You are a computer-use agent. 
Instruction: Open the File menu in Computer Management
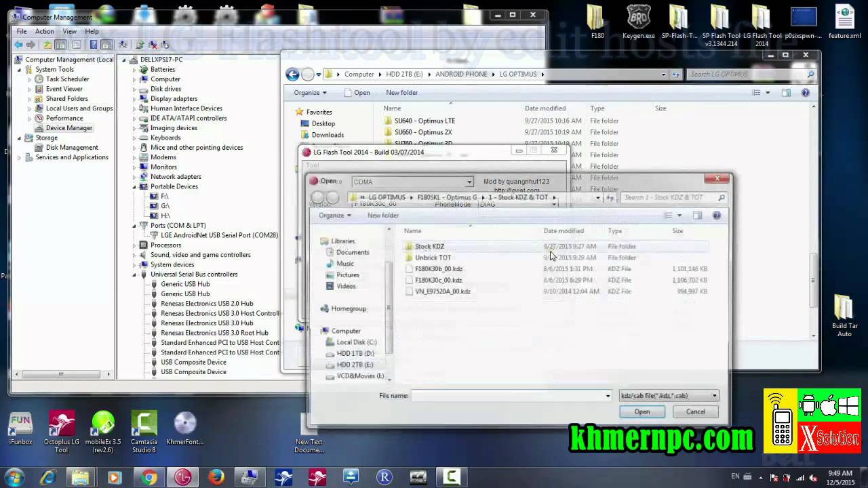point(22,31)
